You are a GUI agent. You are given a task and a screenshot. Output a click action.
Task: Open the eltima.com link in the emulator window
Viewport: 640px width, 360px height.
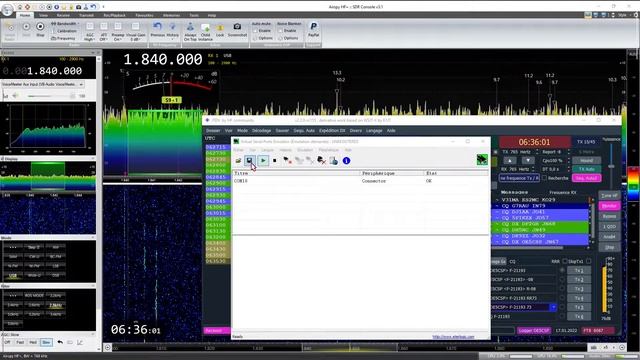point(453,337)
